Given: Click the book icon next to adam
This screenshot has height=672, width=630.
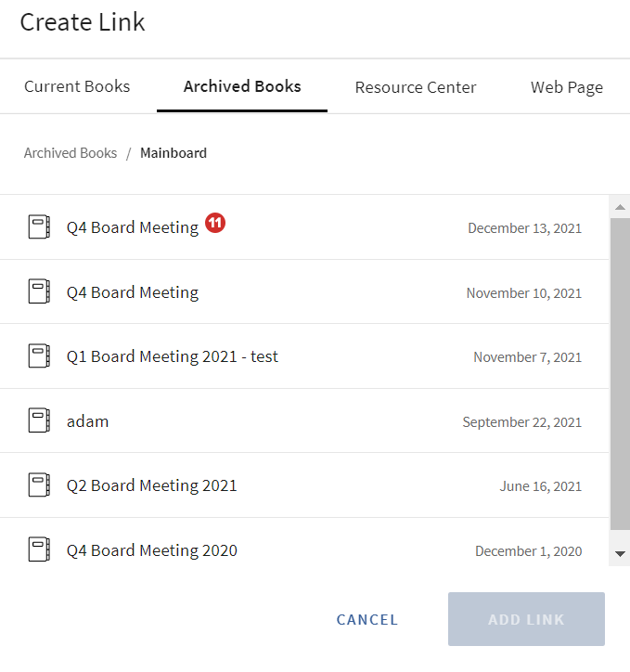Looking at the screenshot, I should [38, 421].
